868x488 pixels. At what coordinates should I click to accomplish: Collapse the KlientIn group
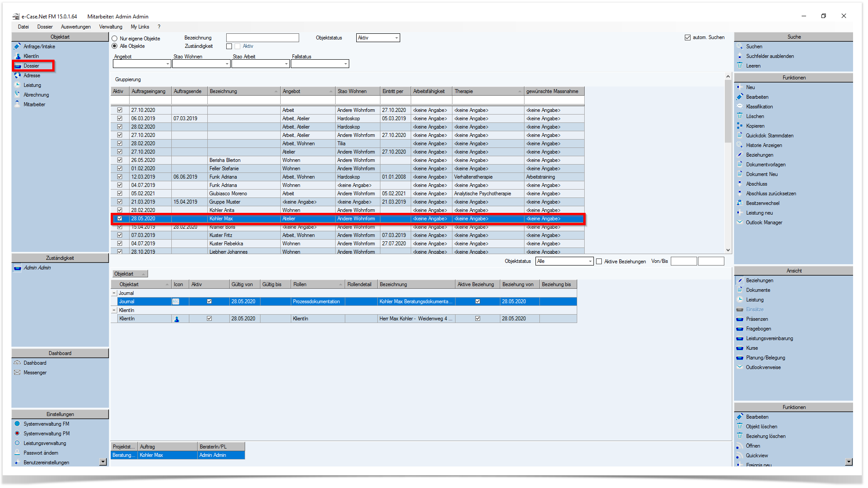114,310
